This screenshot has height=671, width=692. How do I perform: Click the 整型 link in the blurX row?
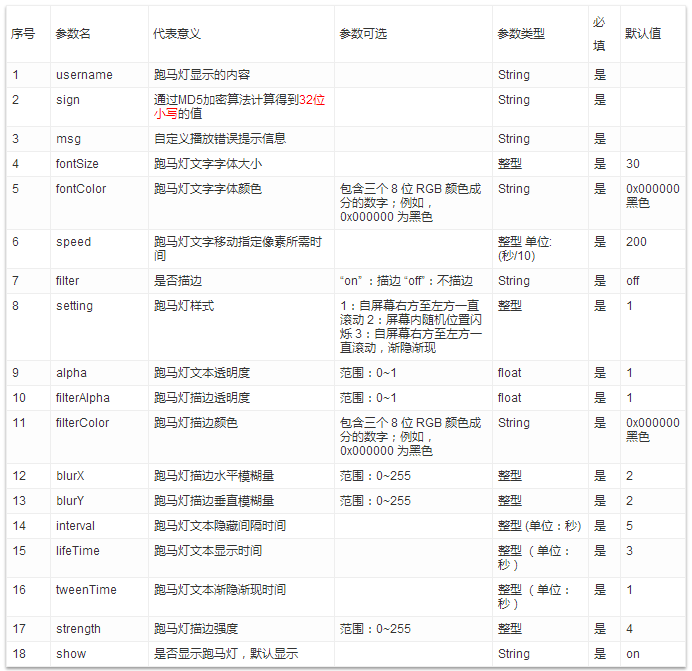[x=509, y=476]
